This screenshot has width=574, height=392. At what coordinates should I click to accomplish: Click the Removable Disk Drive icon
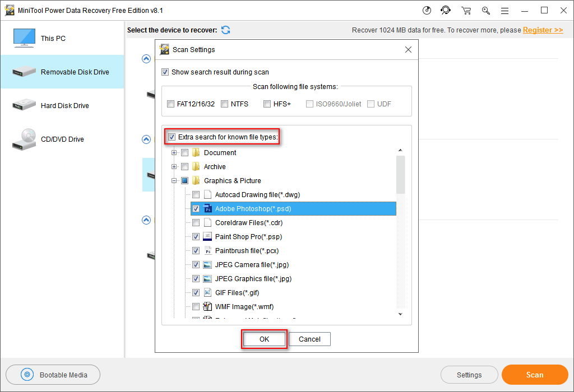pos(24,72)
